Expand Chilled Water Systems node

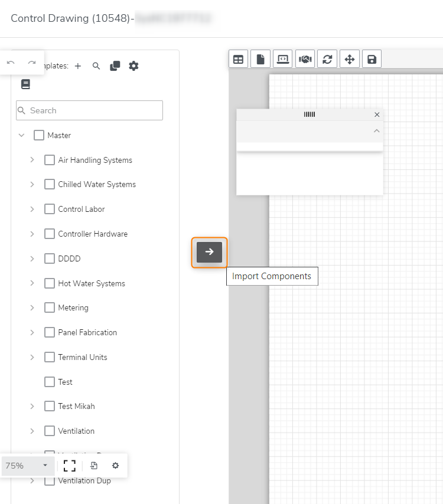click(32, 184)
